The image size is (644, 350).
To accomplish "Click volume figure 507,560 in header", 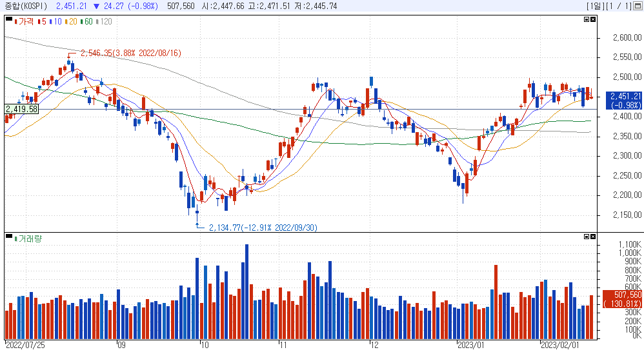I will tap(181, 6).
